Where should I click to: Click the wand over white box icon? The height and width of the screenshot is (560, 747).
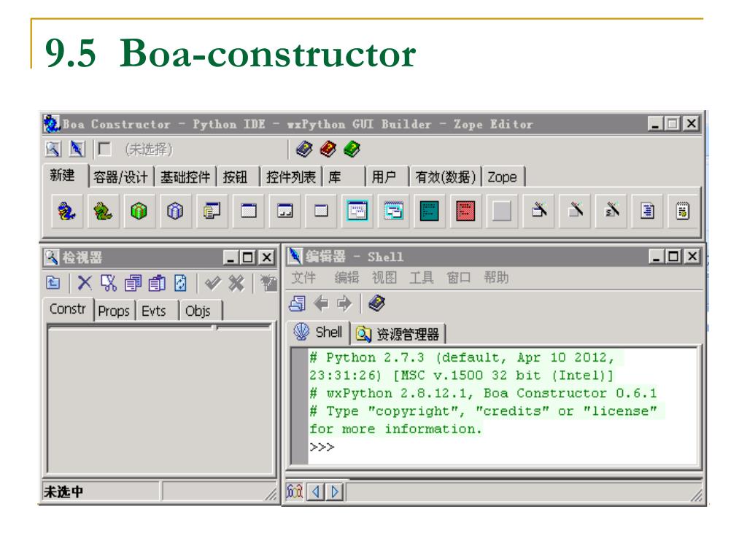point(539,211)
